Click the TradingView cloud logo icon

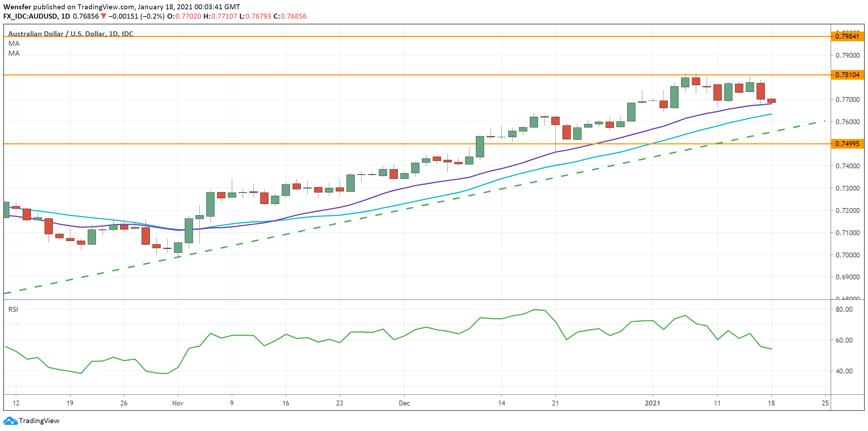[x=10, y=421]
